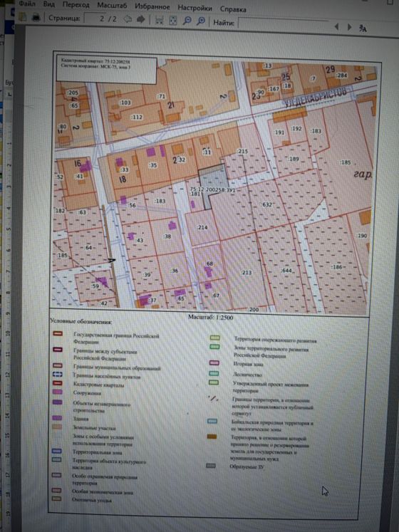
Task: Open the Настройки menu
Action: coord(195,8)
